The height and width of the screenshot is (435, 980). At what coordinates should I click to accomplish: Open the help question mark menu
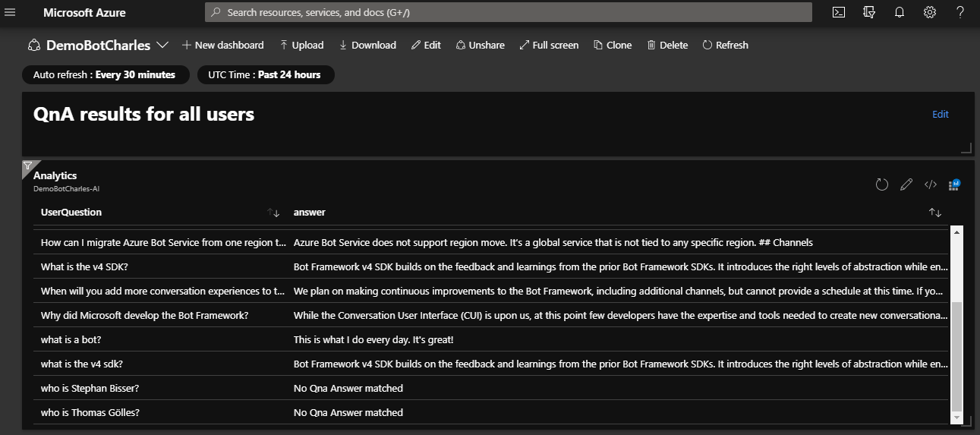(x=960, y=12)
